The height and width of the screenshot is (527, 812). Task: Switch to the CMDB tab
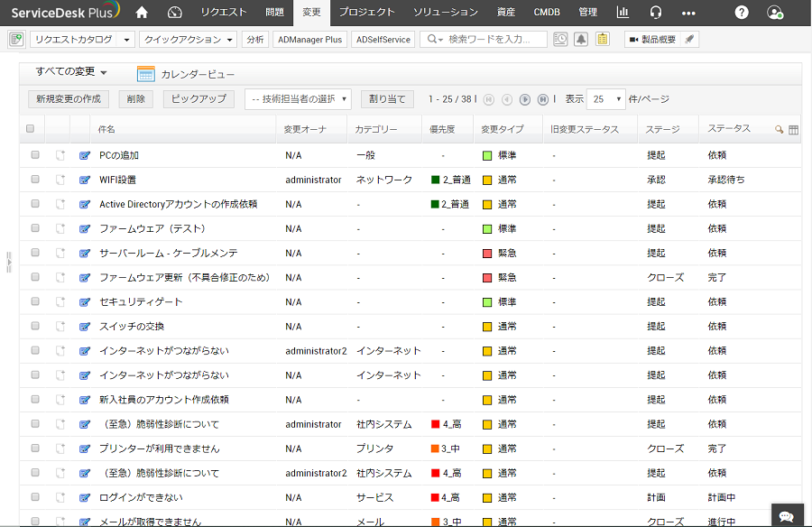pos(547,13)
